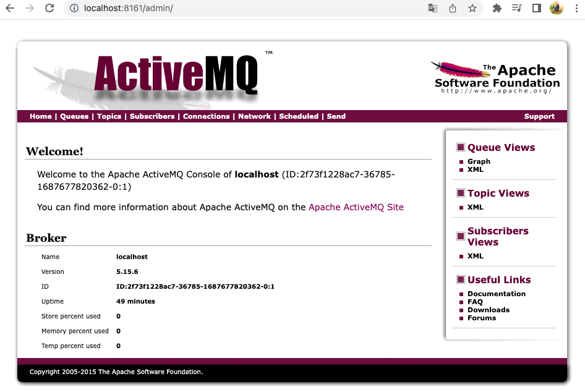
Task: Open the Send message page
Action: [336, 116]
